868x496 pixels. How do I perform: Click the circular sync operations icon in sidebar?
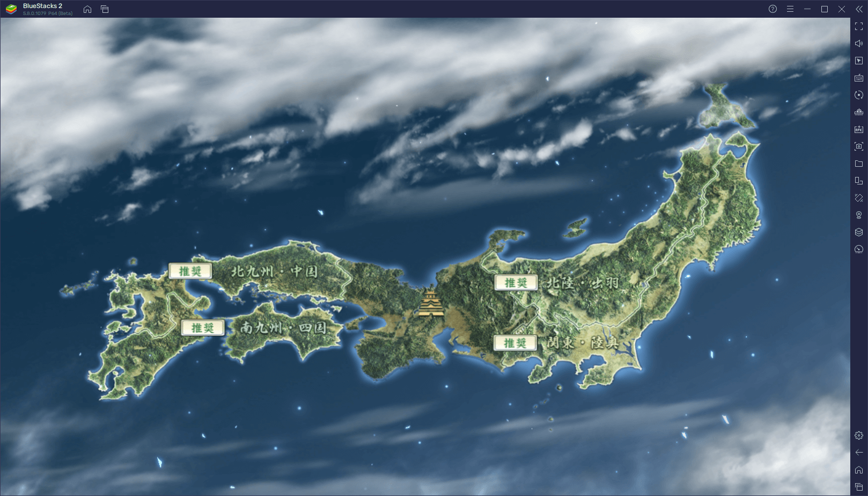(859, 95)
